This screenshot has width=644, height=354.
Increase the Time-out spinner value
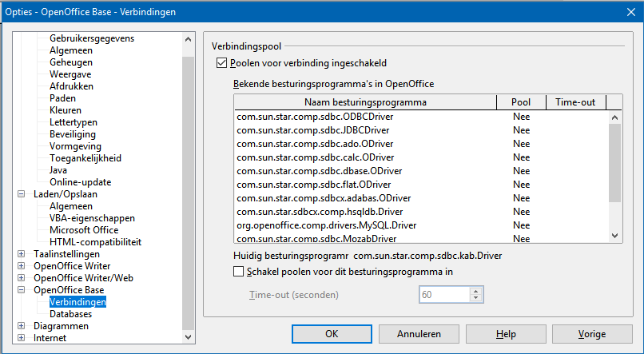point(477,291)
